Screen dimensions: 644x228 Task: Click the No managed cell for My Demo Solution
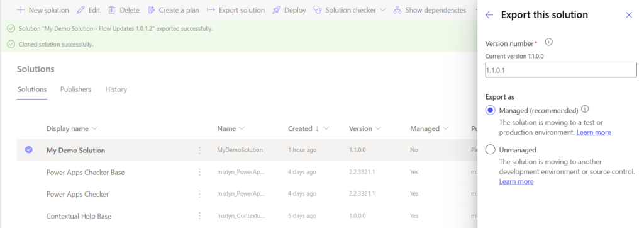(414, 151)
